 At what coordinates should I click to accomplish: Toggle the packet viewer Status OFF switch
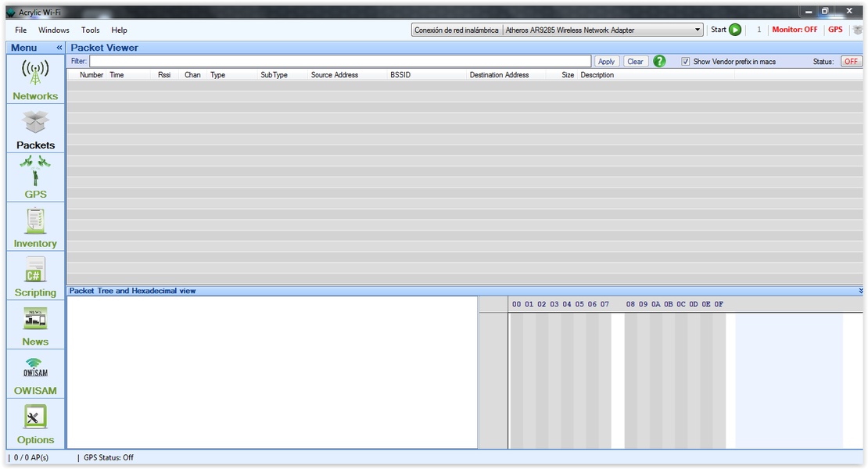click(851, 62)
